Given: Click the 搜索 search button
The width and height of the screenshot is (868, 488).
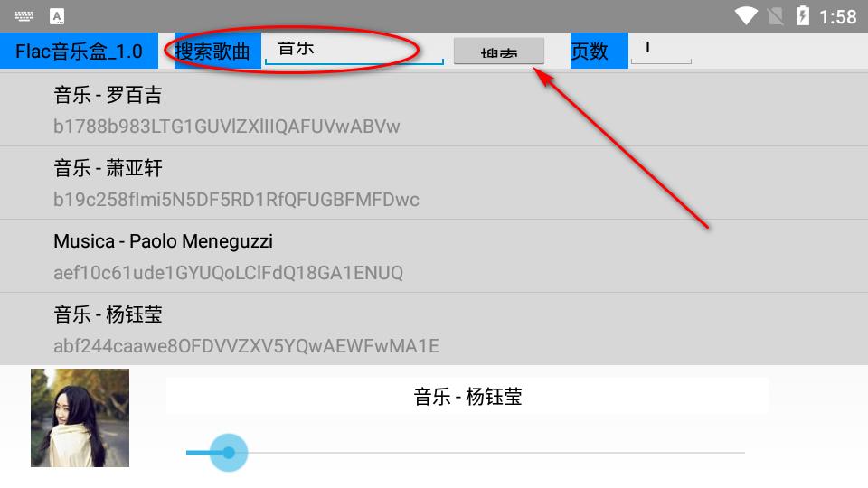Looking at the screenshot, I should 499,51.
